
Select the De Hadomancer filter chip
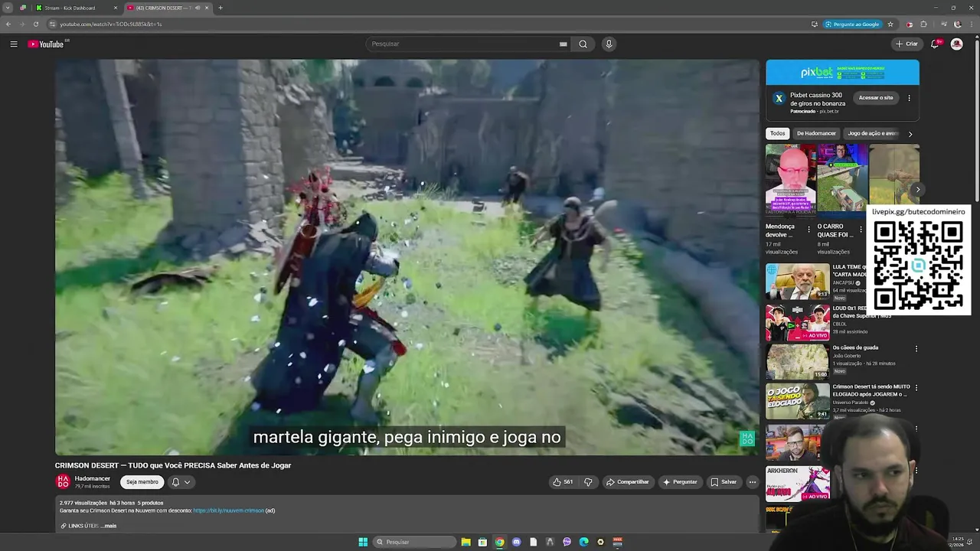816,133
